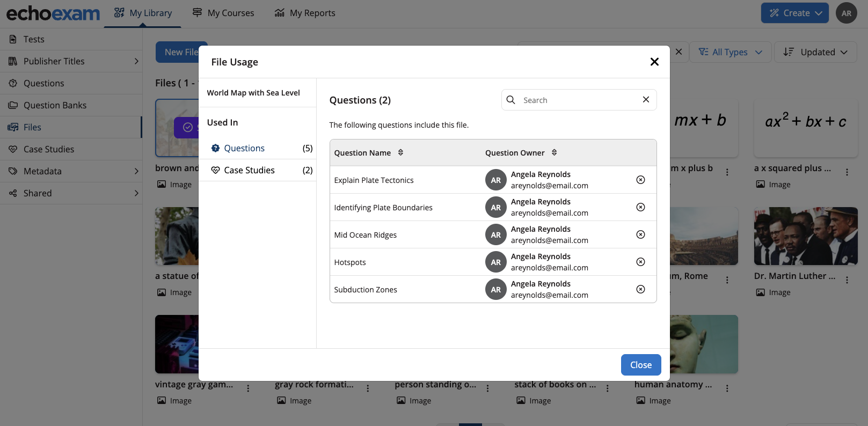Image resolution: width=868 pixels, height=426 pixels.
Task: Click the Identifying Plate Boundaries question name
Action: point(383,208)
